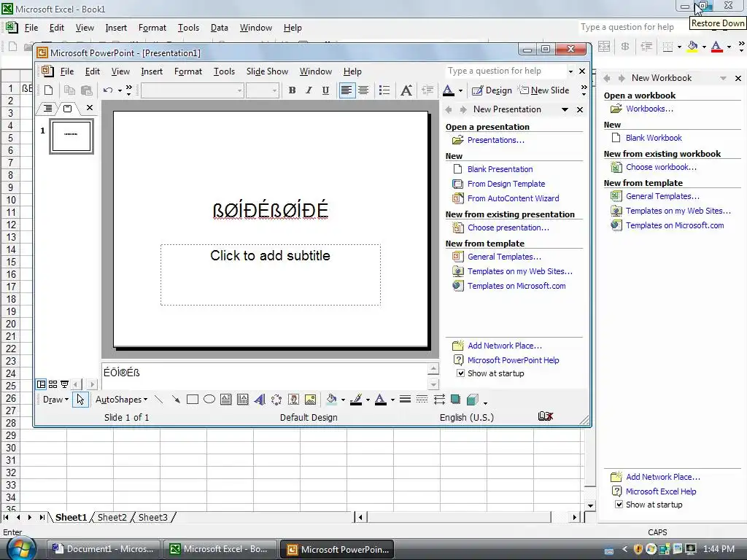Viewport: 747px width, 560px height.
Task: Insert Clip Art from Drawing toolbar
Action: 293,400
